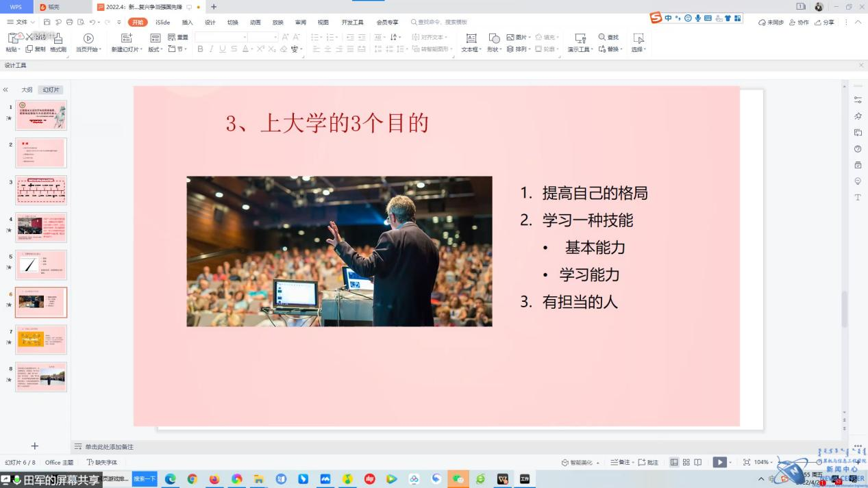This screenshot has height=488, width=868.
Task: Open the 动画 (Animation) ribbon tab
Action: click(x=256, y=23)
